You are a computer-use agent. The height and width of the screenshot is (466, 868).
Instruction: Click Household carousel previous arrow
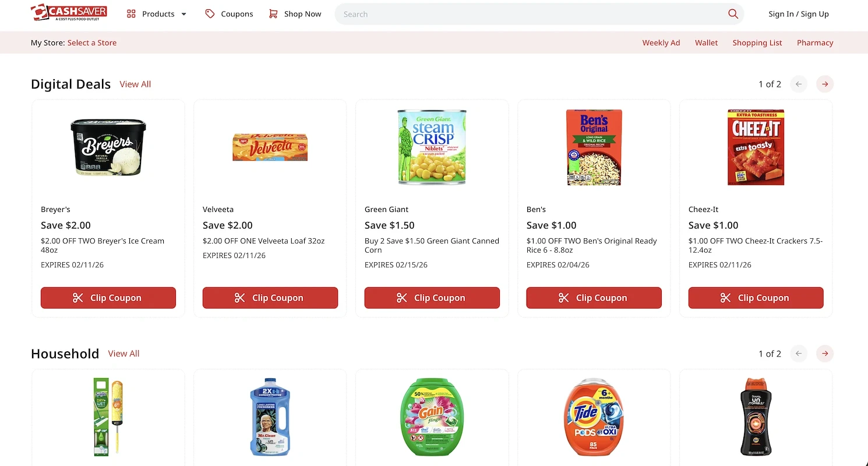pyautogui.click(x=799, y=354)
